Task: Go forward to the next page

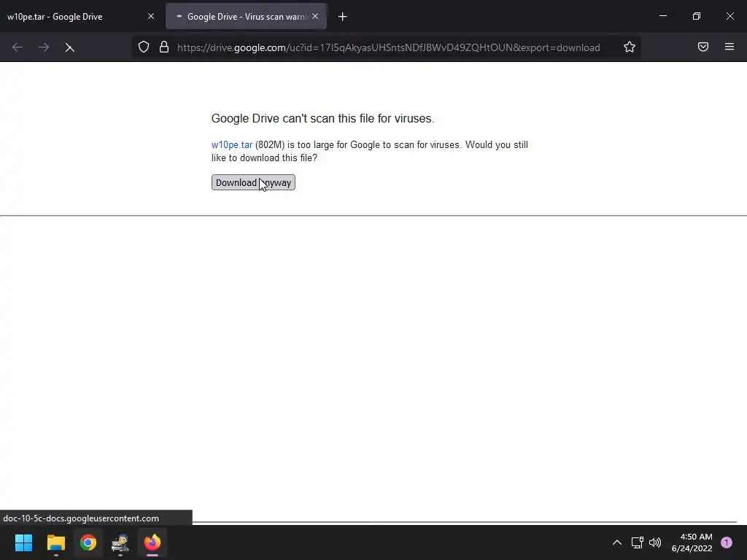Action: point(43,47)
